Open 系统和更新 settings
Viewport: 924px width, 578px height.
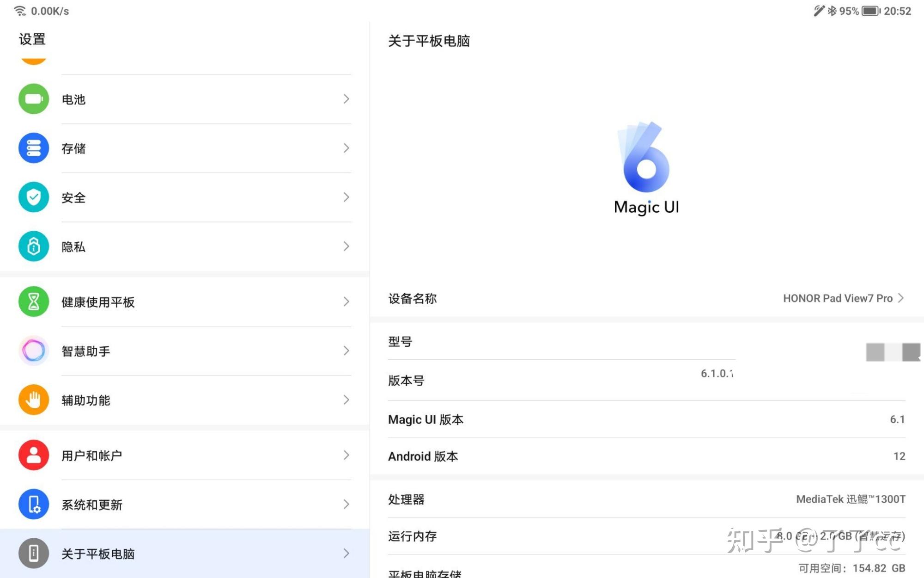(x=185, y=504)
